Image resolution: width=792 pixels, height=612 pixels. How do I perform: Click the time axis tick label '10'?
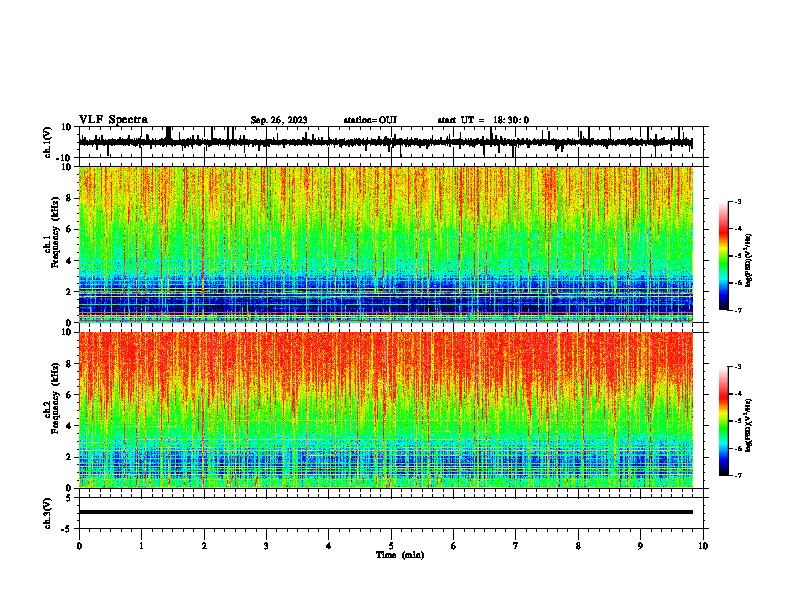(x=703, y=546)
